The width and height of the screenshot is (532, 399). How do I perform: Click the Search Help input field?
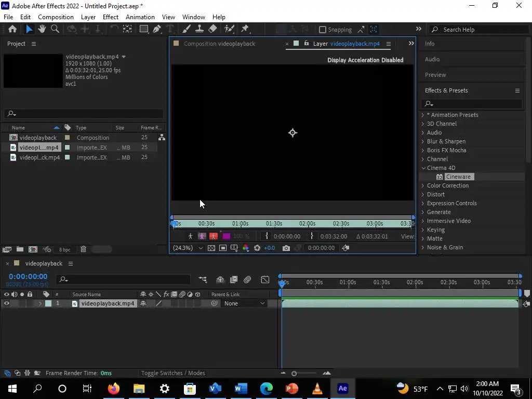pos(479,30)
